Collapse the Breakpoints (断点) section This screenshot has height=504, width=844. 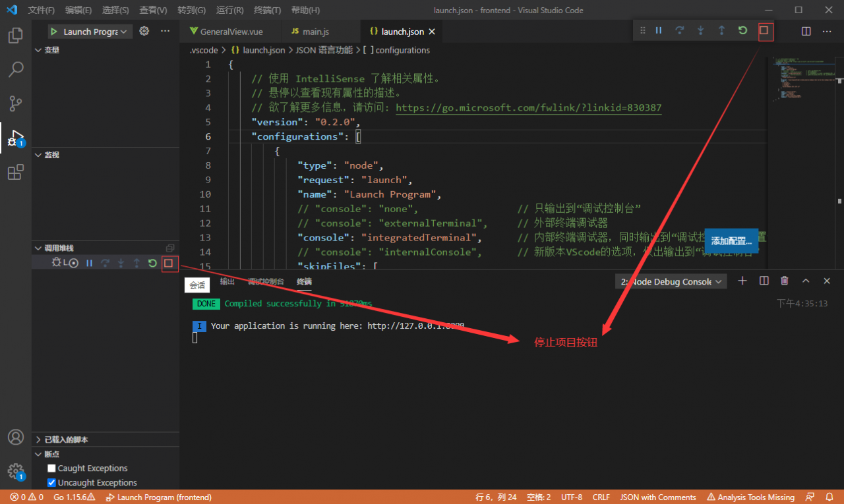(105, 454)
